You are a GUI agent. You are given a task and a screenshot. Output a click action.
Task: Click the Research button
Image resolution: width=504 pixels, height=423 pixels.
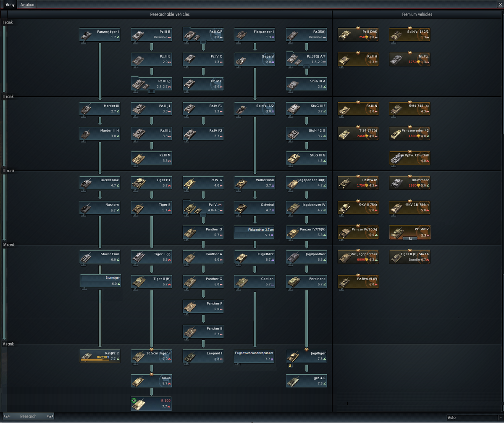pos(29,416)
